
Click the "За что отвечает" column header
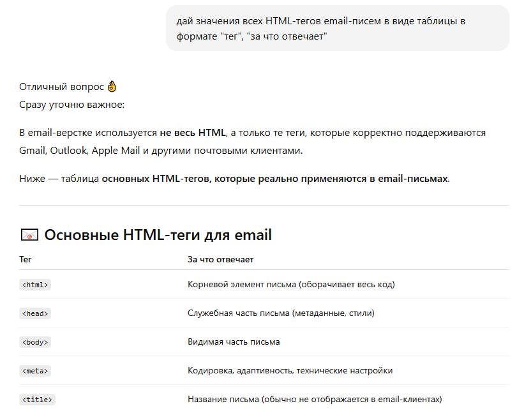click(220, 259)
